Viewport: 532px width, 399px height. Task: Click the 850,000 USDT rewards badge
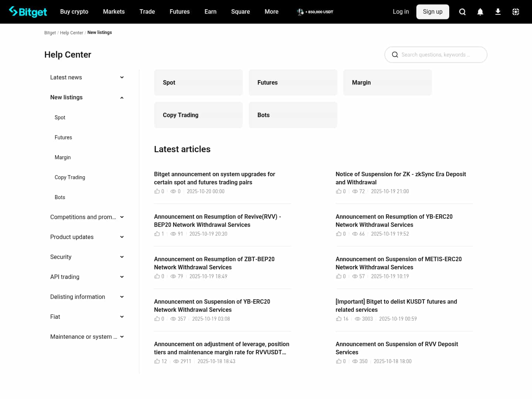(x=314, y=11)
